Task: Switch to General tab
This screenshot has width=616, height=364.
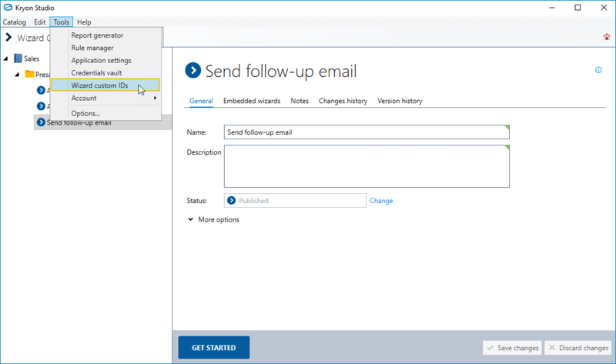Action: pyautogui.click(x=201, y=101)
